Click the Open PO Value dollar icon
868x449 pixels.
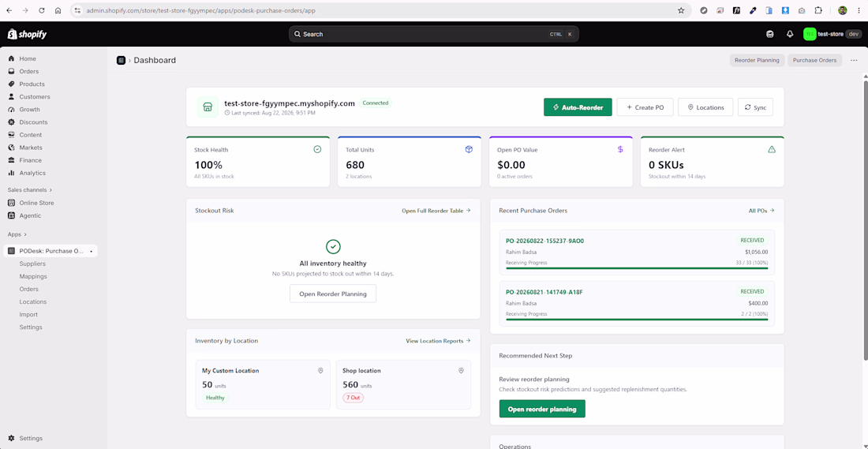(x=620, y=149)
